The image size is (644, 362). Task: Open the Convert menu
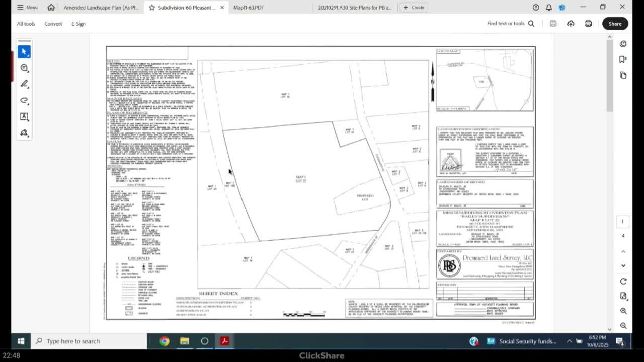point(53,24)
